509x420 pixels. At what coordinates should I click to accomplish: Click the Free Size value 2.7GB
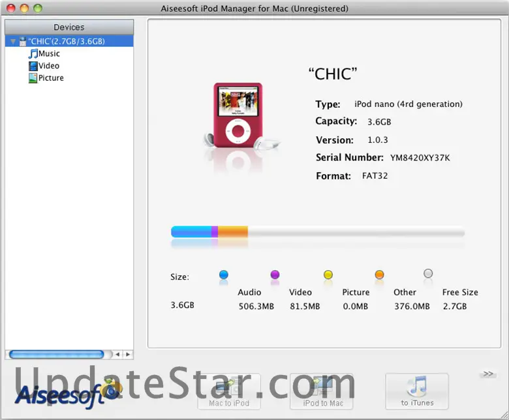pos(455,307)
